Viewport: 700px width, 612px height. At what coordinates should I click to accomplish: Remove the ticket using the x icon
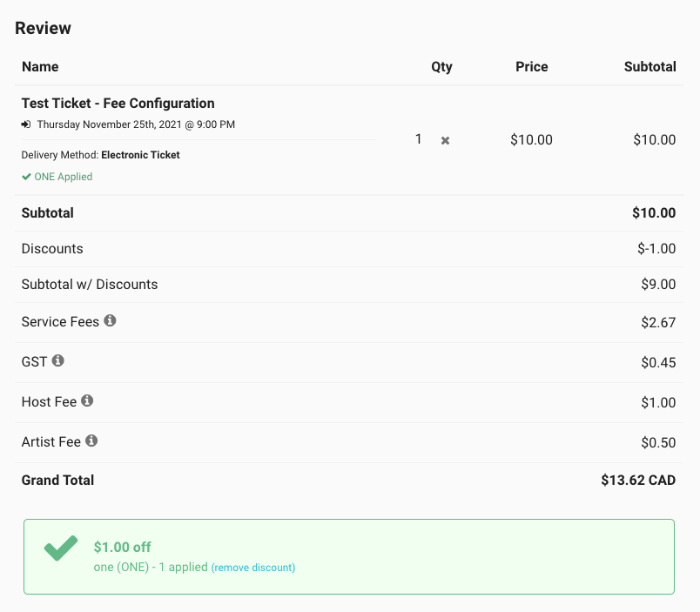(445, 141)
